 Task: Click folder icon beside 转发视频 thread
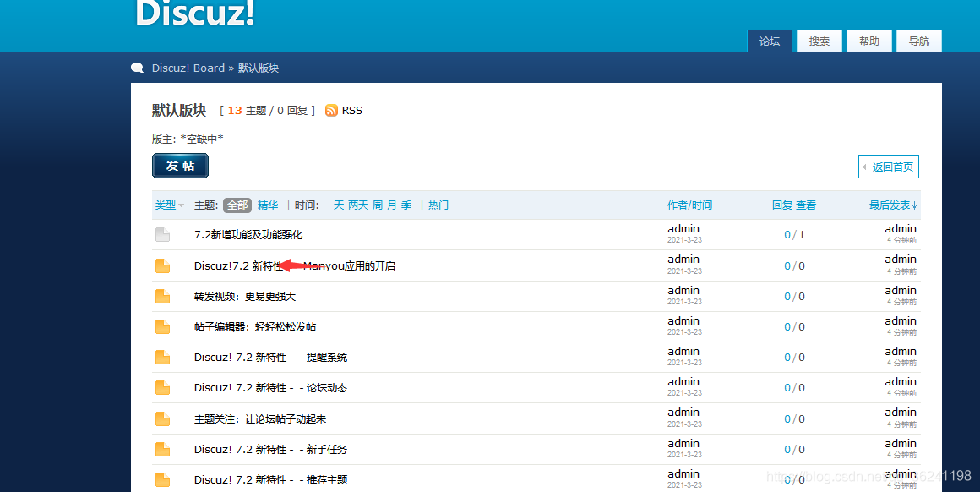[x=162, y=297]
